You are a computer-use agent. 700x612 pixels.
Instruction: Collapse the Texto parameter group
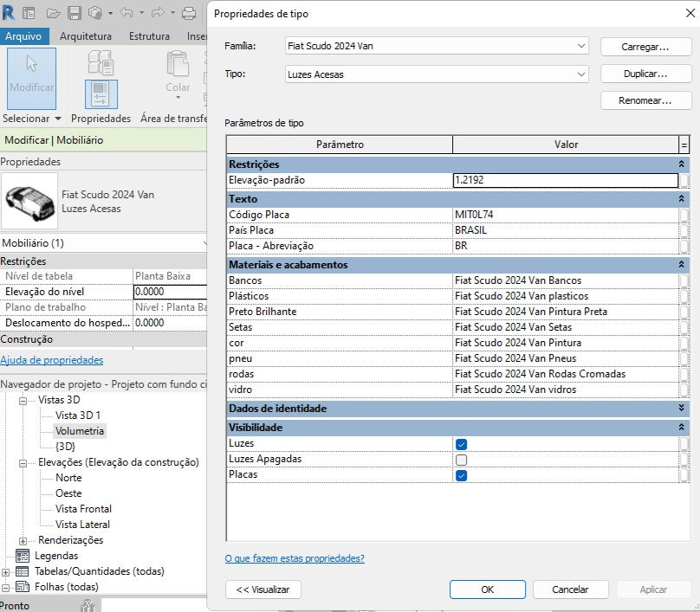click(681, 199)
